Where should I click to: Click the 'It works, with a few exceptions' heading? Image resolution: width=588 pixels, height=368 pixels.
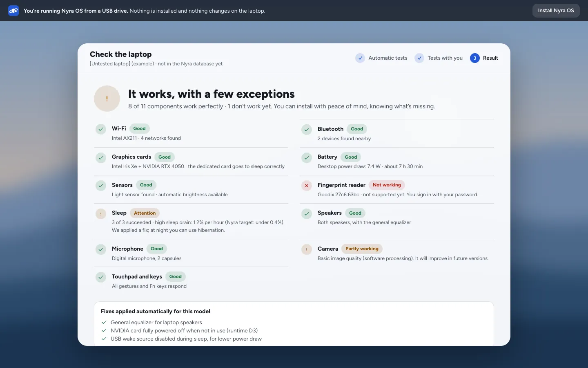(212, 94)
